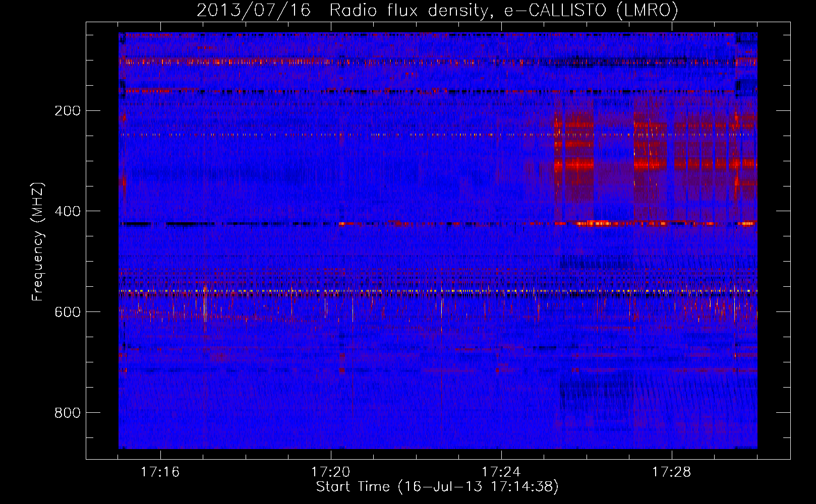Screen dimensions: 816x504
Task: Select the 200 frequency tick label
Action: (x=68, y=111)
